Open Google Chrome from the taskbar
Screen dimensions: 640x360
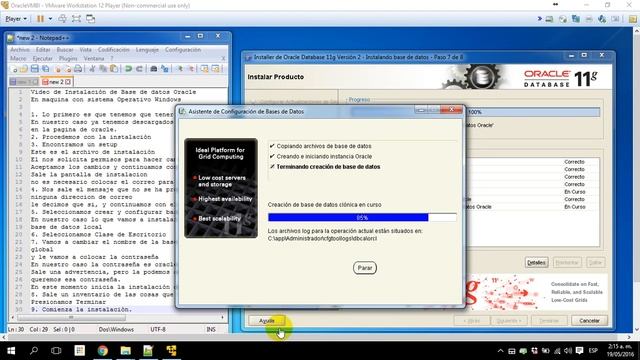pos(102,351)
